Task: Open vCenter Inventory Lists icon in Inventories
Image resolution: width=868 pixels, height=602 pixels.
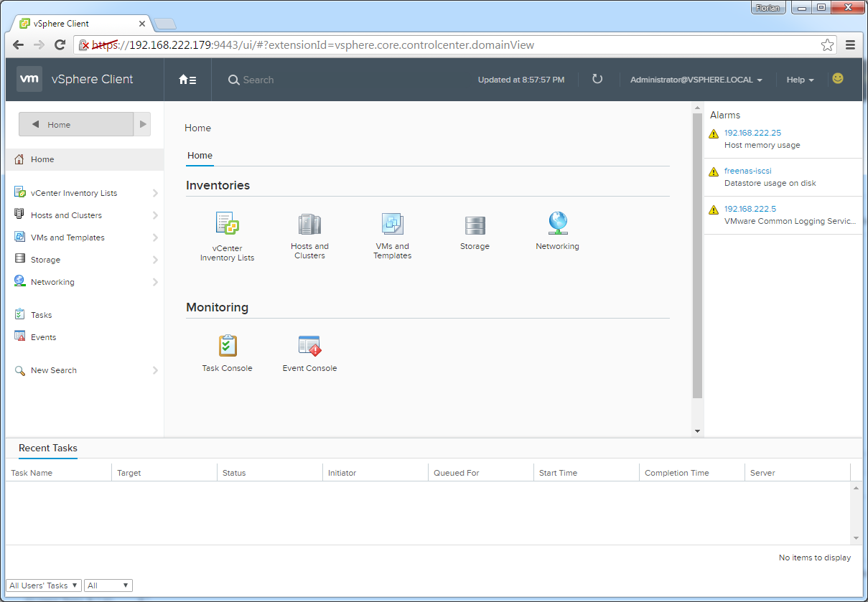Action: click(227, 224)
